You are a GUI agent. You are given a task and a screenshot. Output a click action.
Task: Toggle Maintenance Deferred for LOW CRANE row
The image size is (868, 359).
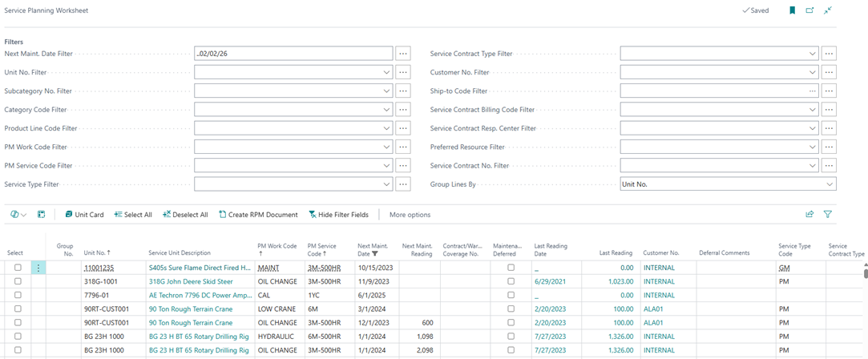(x=511, y=309)
